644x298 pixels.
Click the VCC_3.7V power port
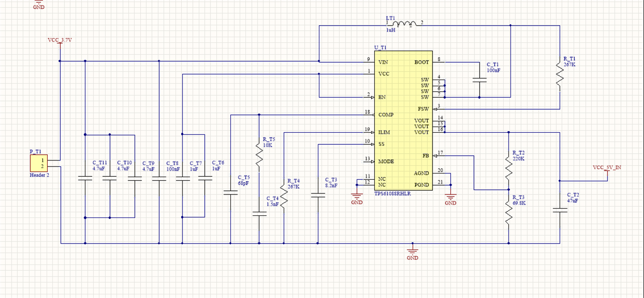click(x=60, y=41)
